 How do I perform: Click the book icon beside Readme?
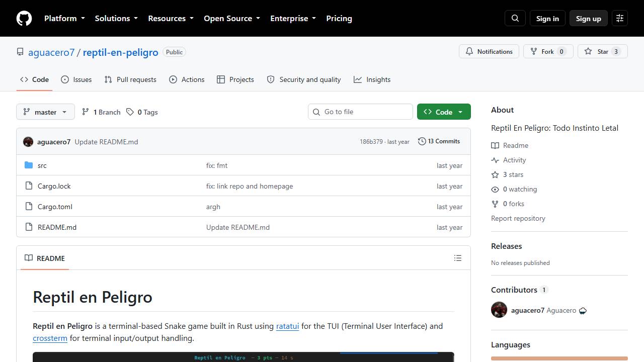coord(495,145)
